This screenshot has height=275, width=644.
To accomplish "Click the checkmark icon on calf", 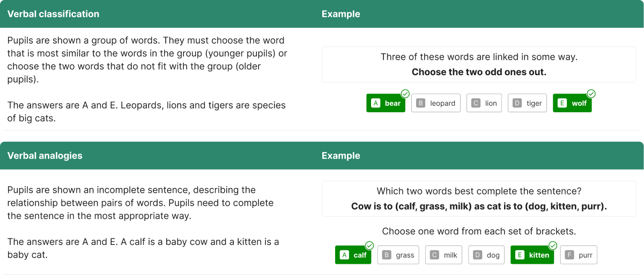I will [369, 245].
